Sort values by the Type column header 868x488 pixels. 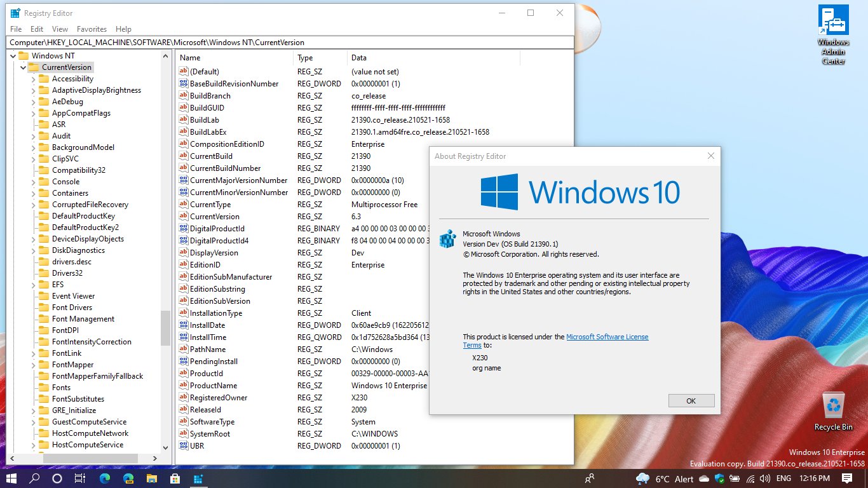321,58
